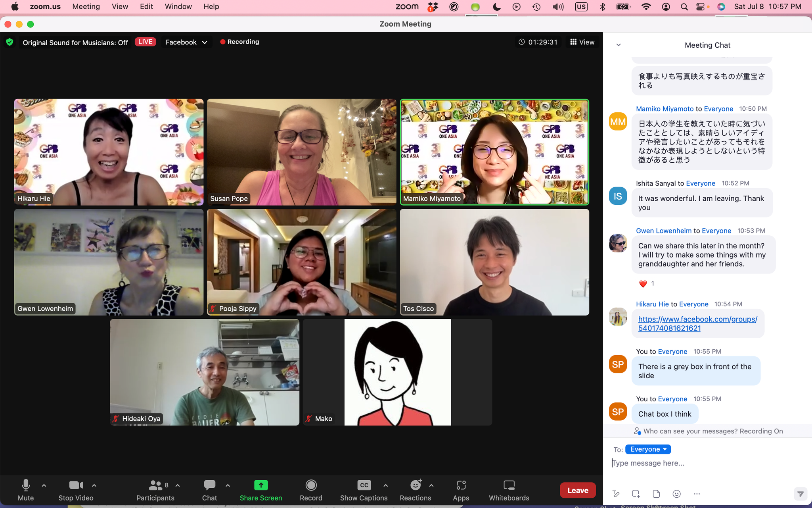Viewport: 812px width, 508px height.
Task: Attach a file using the chat file icon
Action: [656, 494]
